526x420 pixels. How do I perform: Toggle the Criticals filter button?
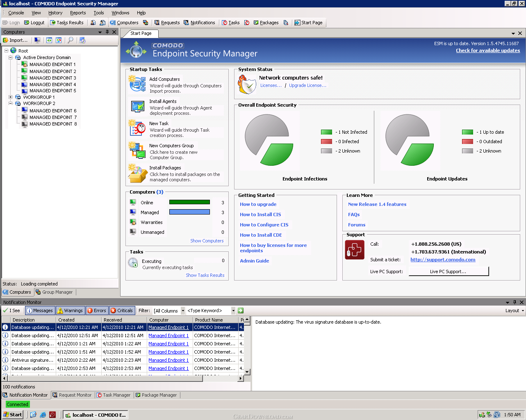[122, 310]
